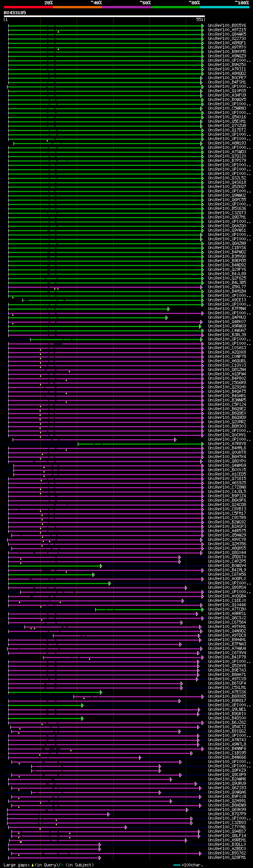Click the Large gaps legend text
253x868 pixels.
pyautogui.click(x=49, y=864)
